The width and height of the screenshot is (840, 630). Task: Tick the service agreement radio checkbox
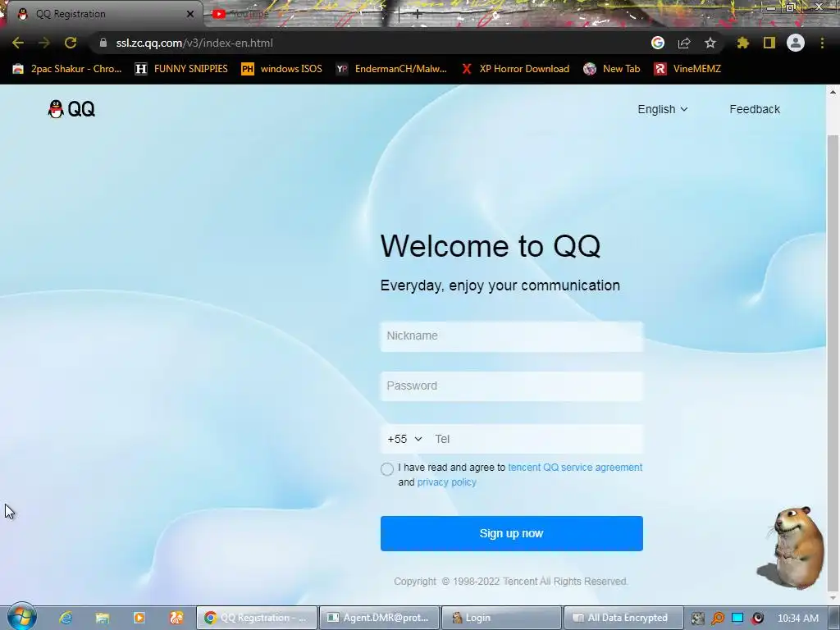pyautogui.click(x=387, y=469)
